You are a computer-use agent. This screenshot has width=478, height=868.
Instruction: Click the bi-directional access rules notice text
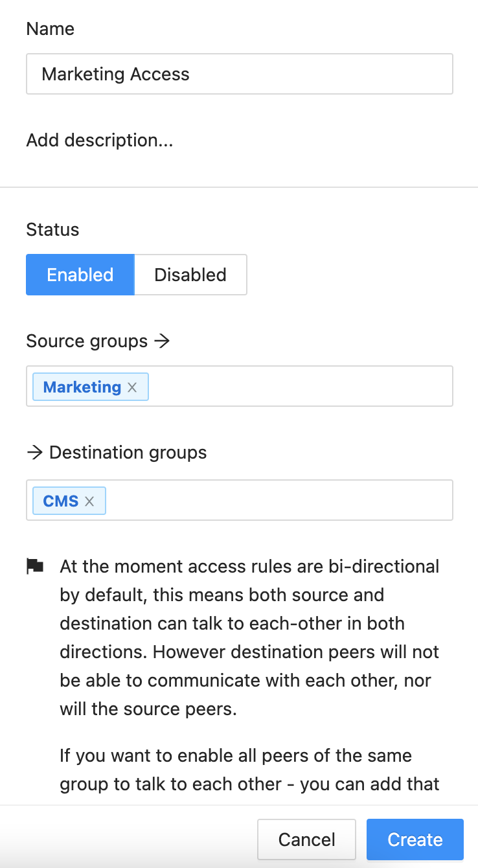249,637
